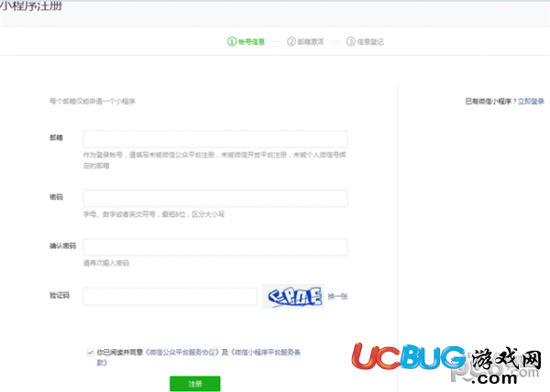Click the 密码 password input field
Screen dimensions: 550x392
(215, 198)
